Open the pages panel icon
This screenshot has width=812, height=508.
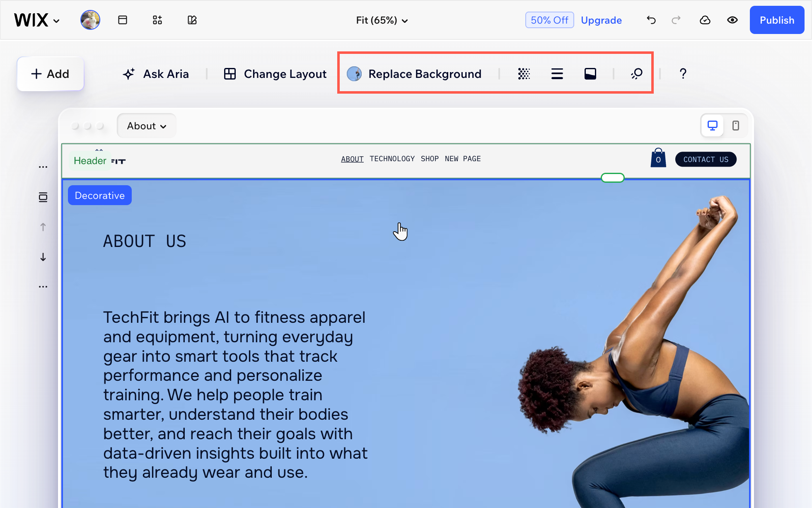tap(123, 20)
